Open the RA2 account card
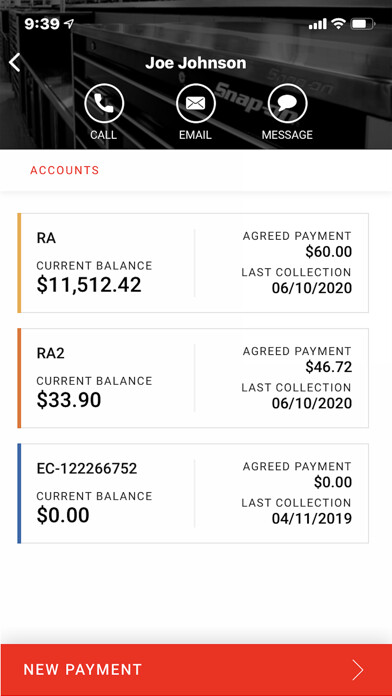Screen dimensions: 392x696 (x=193, y=378)
